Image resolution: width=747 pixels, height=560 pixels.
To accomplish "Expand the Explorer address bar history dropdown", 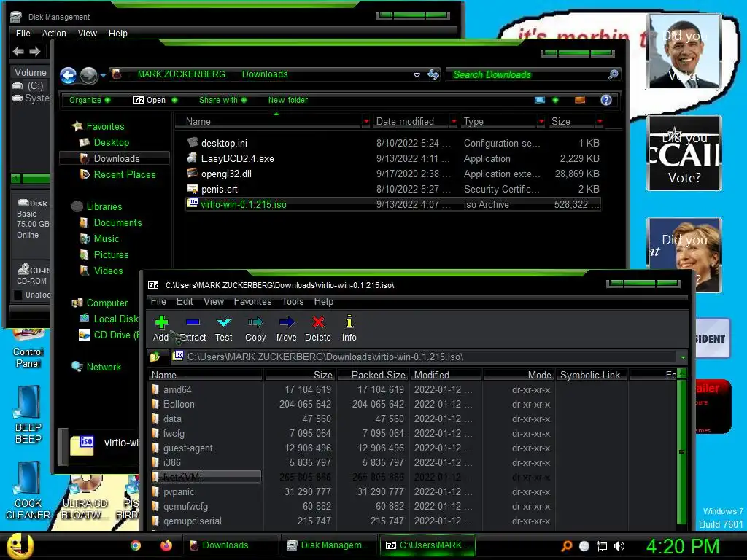I will [x=417, y=75].
